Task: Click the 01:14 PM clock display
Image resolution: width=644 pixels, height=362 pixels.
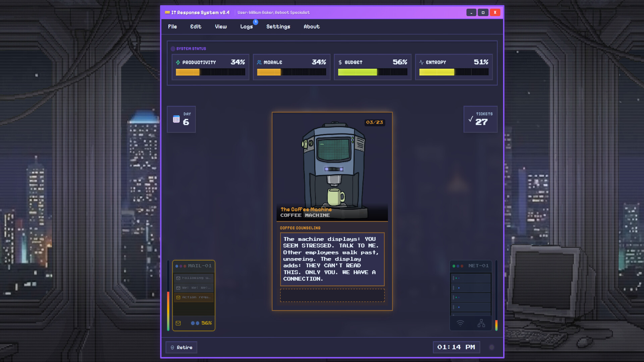Action: tap(456, 347)
